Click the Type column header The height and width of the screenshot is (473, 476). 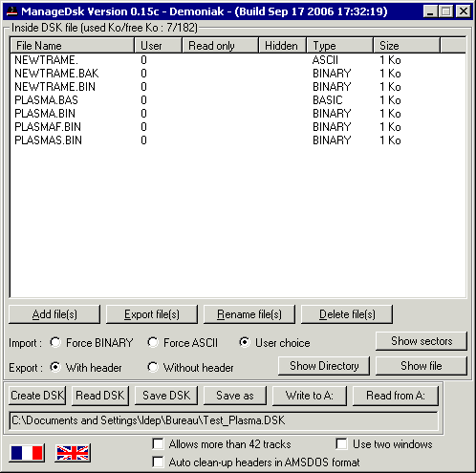(x=340, y=46)
